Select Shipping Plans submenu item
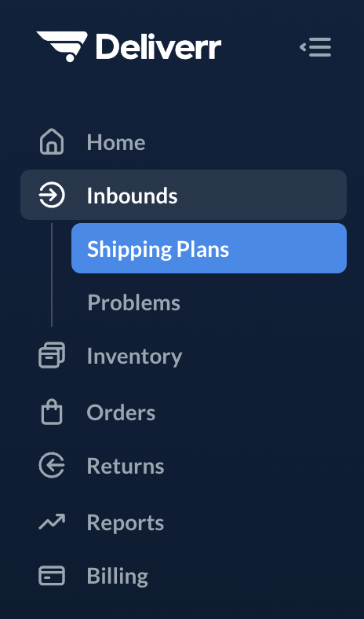 209,248
